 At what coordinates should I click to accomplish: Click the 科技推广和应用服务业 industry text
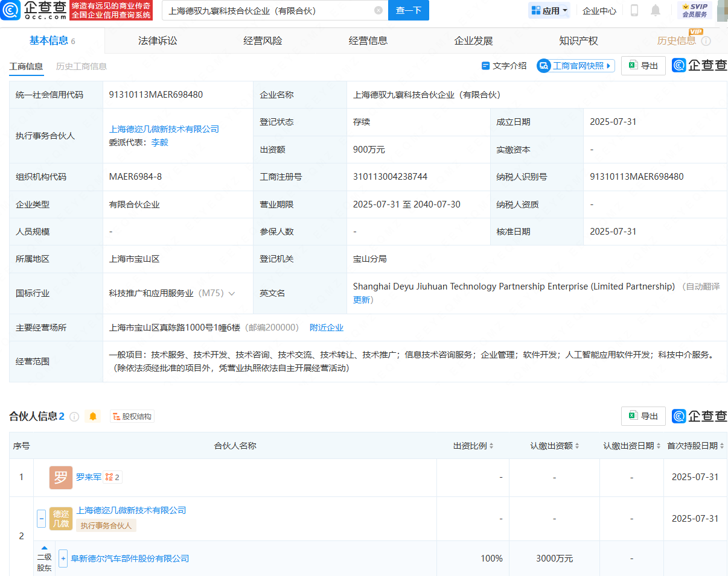click(x=151, y=293)
